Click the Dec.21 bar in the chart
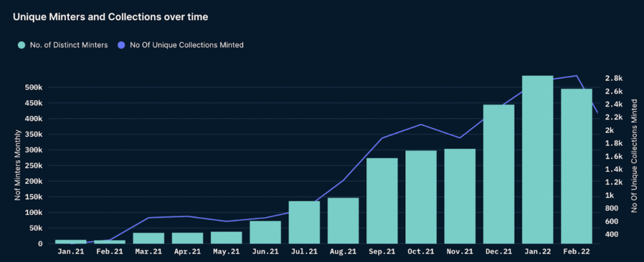The height and width of the screenshot is (262, 644). pyautogui.click(x=498, y=174)
